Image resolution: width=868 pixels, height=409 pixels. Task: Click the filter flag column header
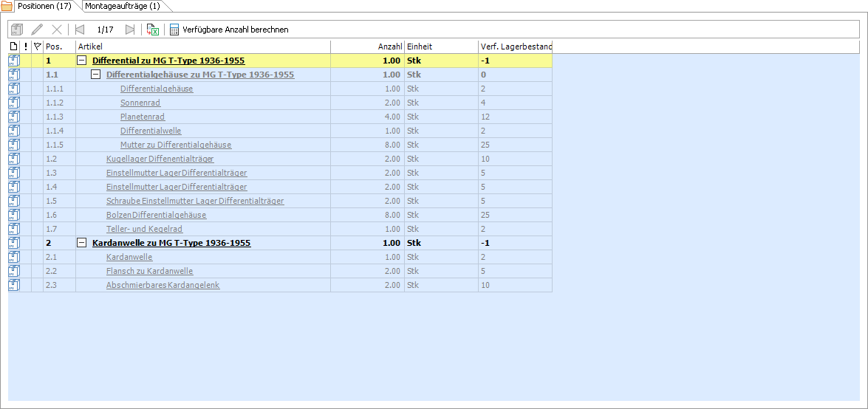(x=37, y=47)
